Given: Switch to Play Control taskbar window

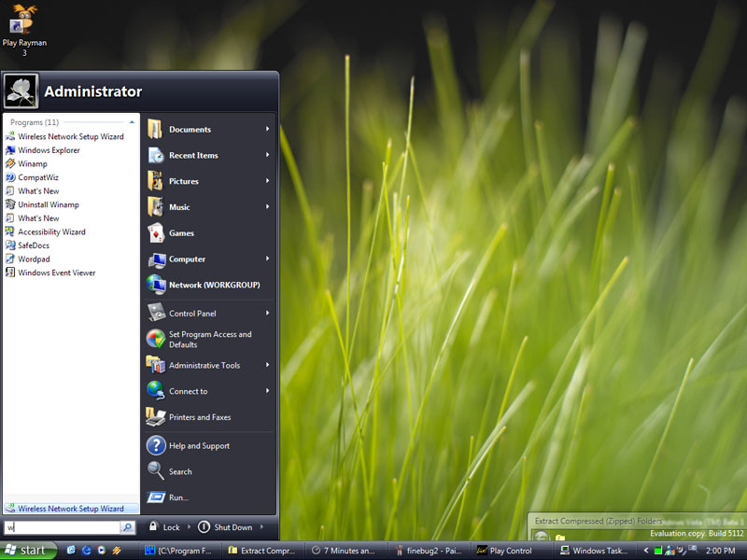Looking at the screenshot, I should (512, 551).
